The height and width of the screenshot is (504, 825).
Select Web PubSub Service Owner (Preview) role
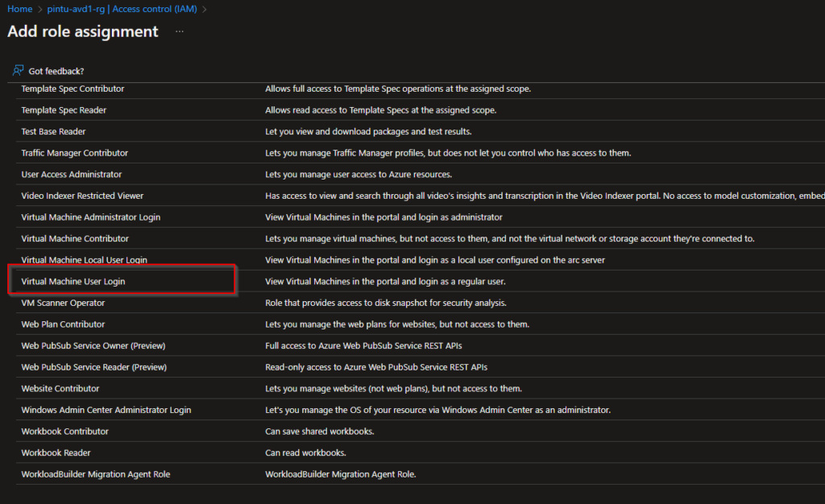pos(93,346)
